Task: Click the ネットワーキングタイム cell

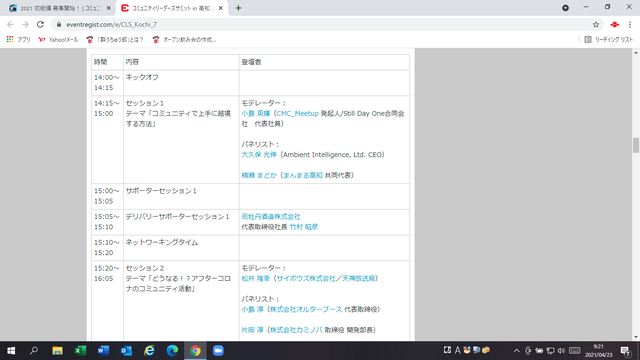Action: [x=181, y=248]
